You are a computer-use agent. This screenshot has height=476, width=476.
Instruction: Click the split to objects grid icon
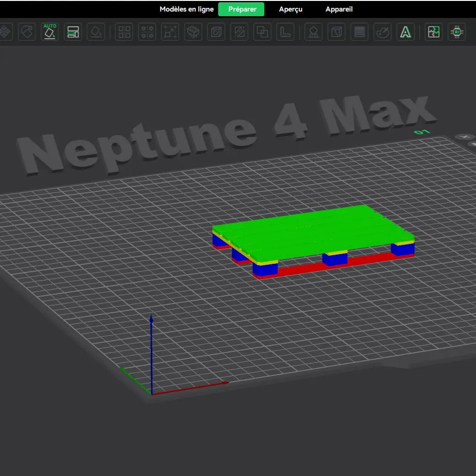[124, 31]
